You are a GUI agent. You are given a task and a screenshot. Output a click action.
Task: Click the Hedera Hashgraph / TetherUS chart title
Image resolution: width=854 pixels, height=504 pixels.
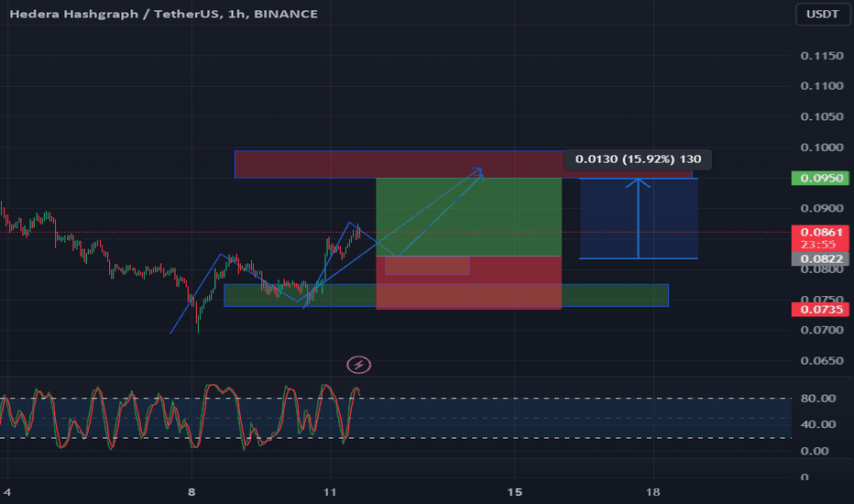click(x=163, y=14)
